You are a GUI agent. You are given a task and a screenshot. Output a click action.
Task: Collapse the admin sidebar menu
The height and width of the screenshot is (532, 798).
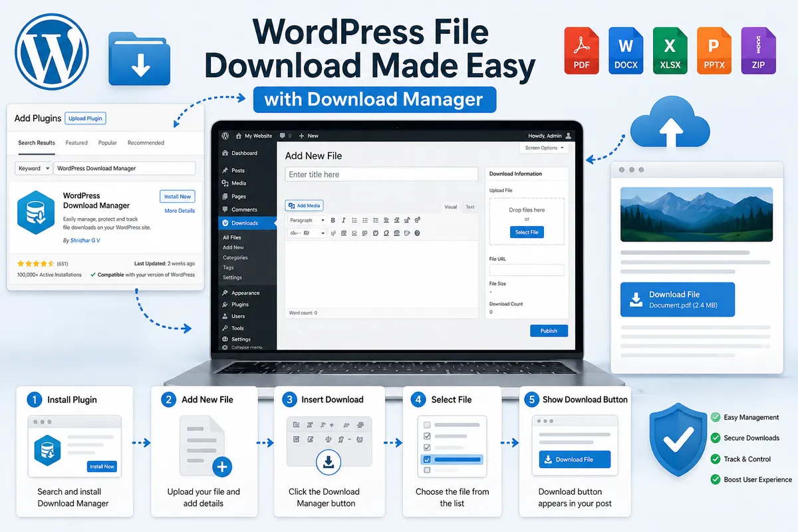coord(242,347)
